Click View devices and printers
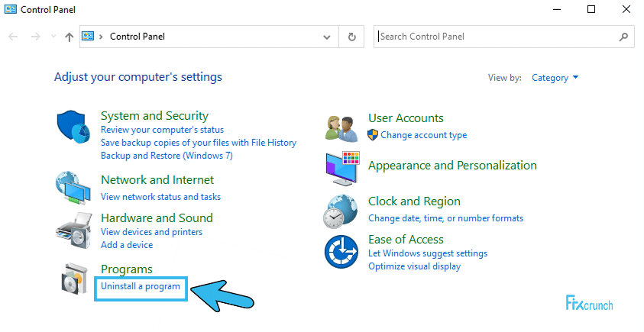The image size is (644, 332). [151, 232]
